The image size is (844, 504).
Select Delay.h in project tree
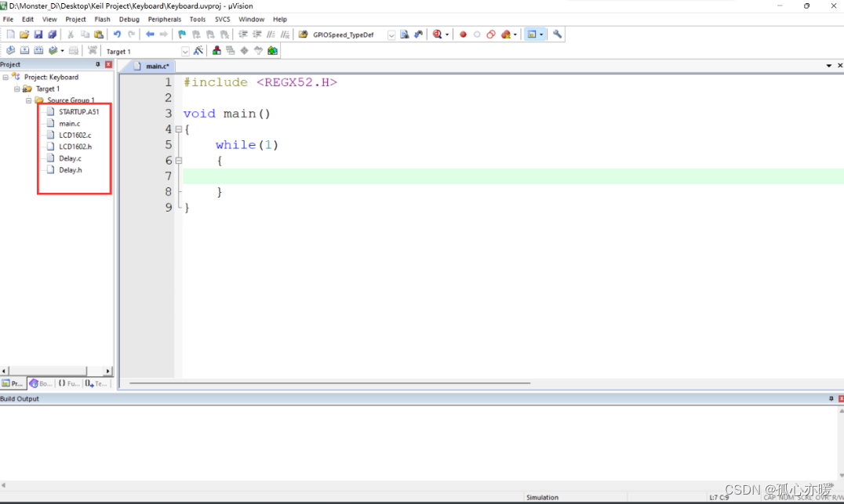[x=70, y=170]
